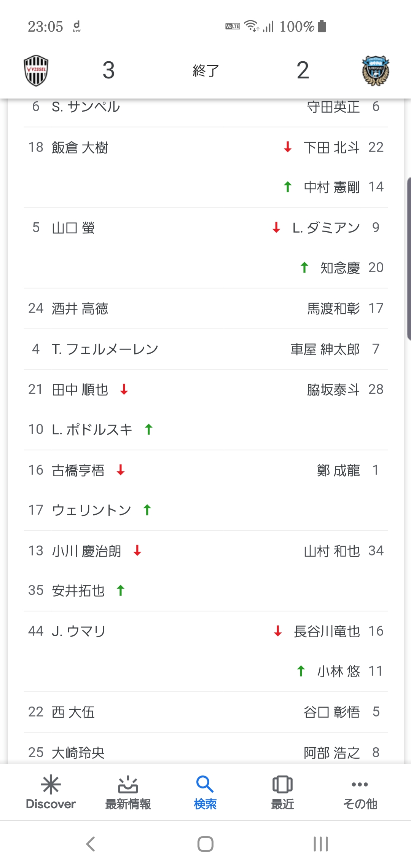
Task: Click the page scrollbar on right edge
Action: [409, 259]
